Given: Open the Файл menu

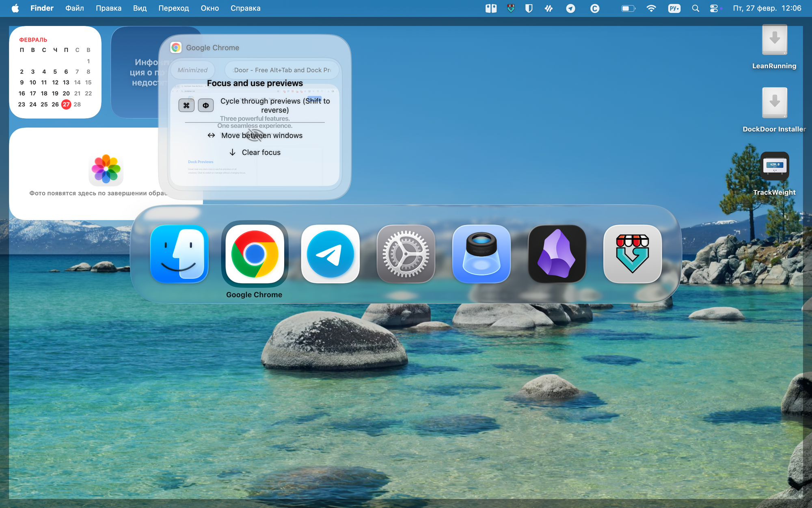Looking at the screenshot, I should [x=74, y=9].
